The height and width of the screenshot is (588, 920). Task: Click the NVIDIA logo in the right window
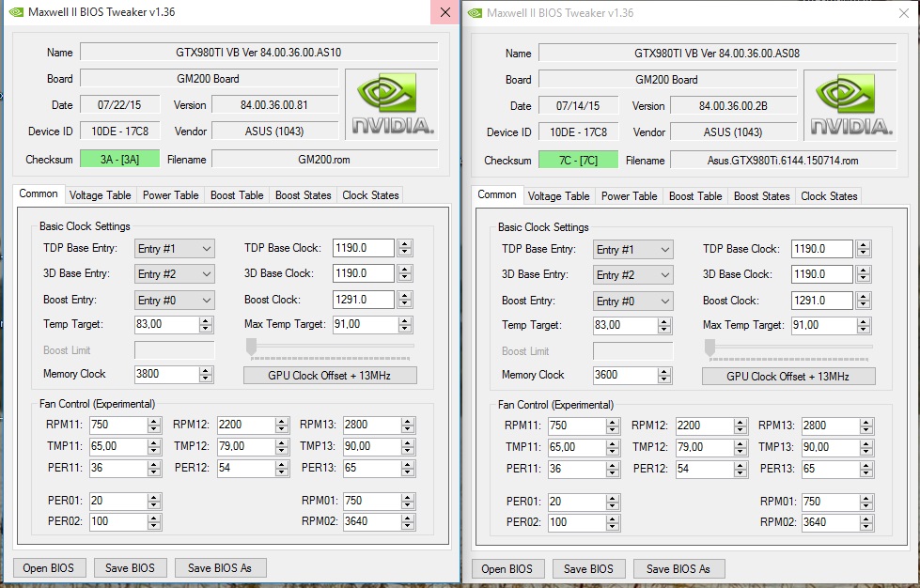(x=850, y=105)
